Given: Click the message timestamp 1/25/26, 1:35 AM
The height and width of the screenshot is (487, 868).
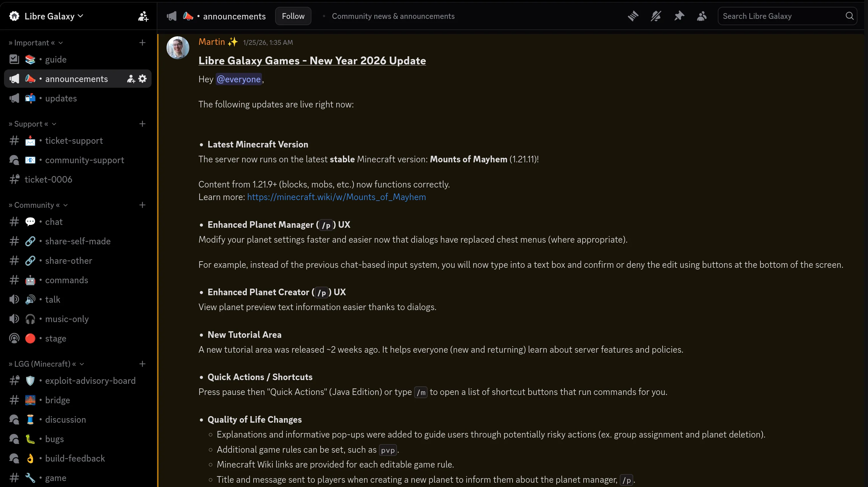Looking at the screenshot, I should (x=268, y=42).
